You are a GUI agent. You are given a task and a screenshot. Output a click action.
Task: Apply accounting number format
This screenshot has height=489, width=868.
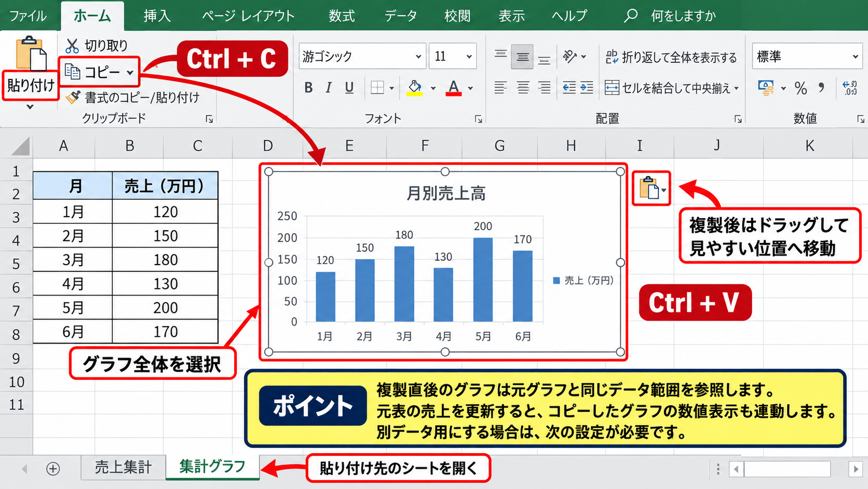click(766, 88)
